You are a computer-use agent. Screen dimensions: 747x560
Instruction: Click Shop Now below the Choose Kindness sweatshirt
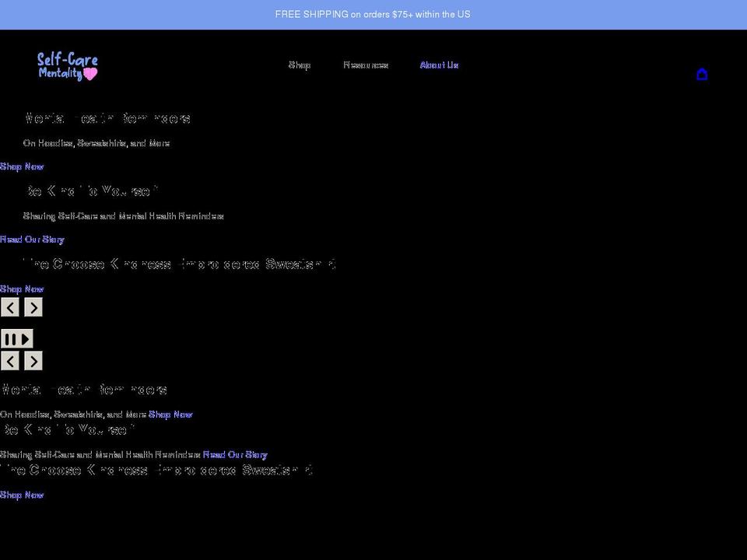coord(22,289)
